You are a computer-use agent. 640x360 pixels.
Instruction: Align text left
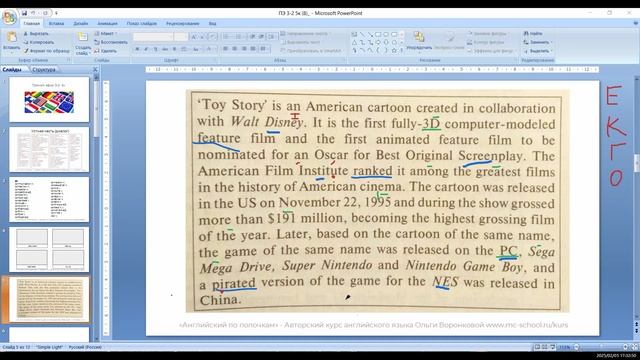pos(225,49)
